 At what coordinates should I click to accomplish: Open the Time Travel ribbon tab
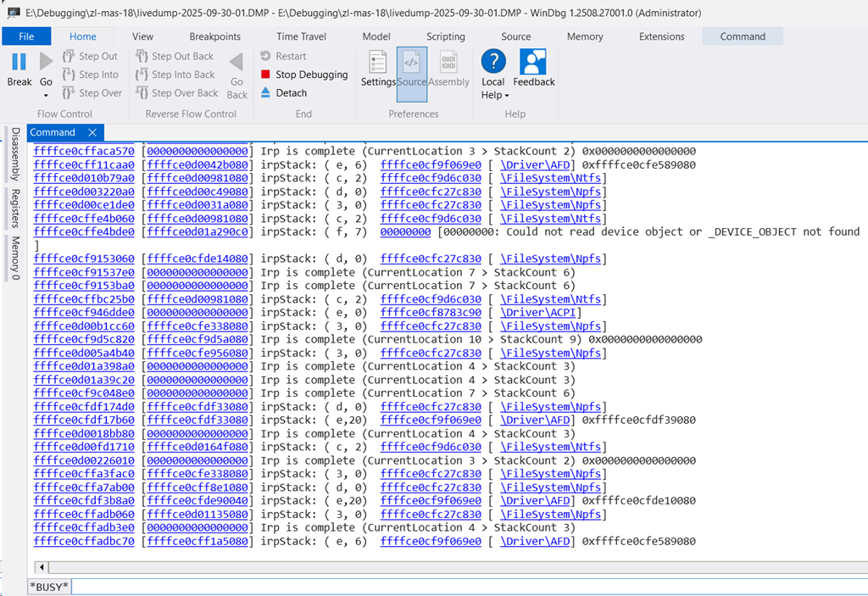301,36
